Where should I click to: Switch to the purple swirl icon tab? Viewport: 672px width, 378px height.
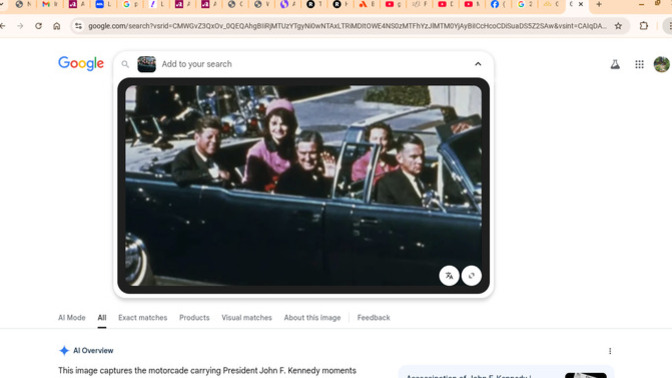pos(284,4)
